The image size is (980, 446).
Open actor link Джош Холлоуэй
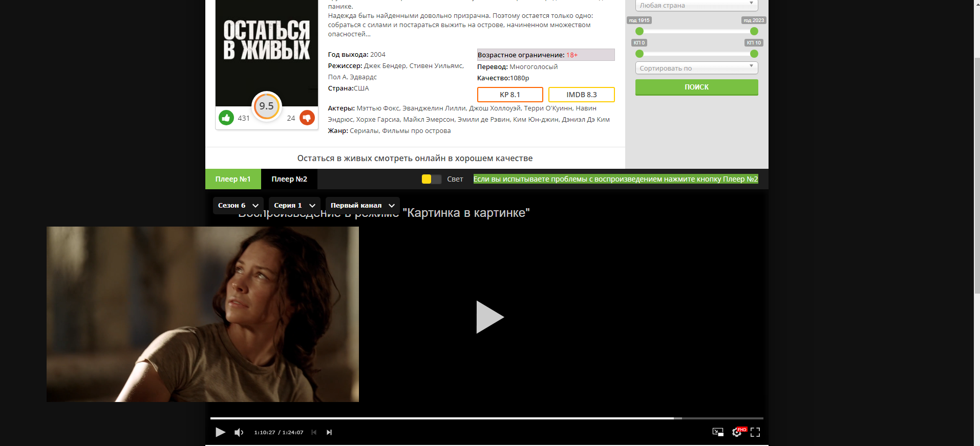(x=495, y=108)
